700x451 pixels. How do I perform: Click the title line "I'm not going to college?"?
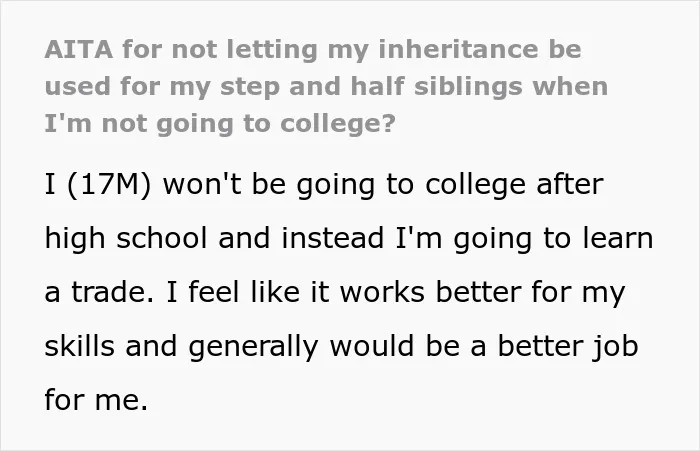click(x=220, y=124)
